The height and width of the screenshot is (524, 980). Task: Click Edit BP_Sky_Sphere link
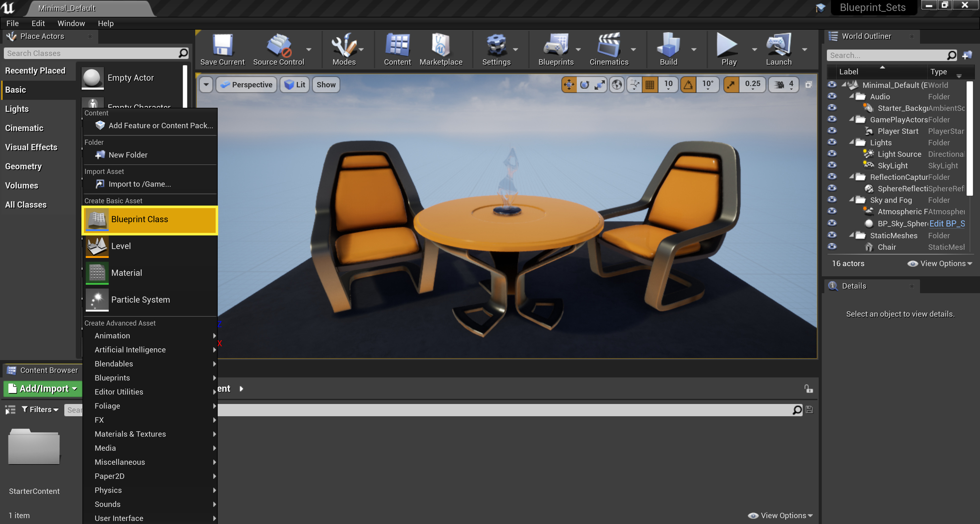947,224
